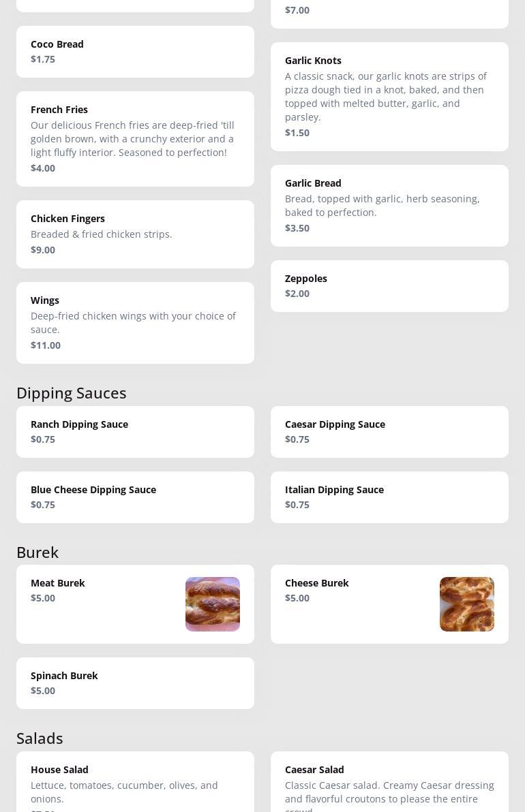This screenshot has width=525, height=812.
Task: Select the Spinach Burek card
Action: 135,683
